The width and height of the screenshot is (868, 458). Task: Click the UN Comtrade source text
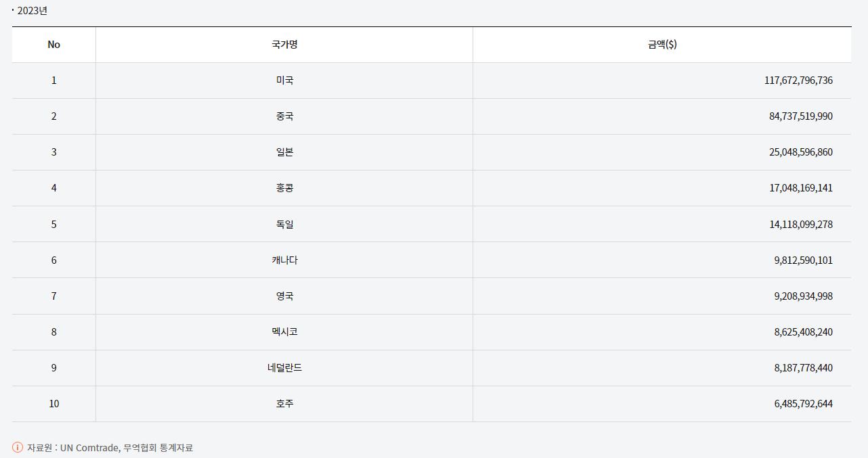click(x=89, y=448)
